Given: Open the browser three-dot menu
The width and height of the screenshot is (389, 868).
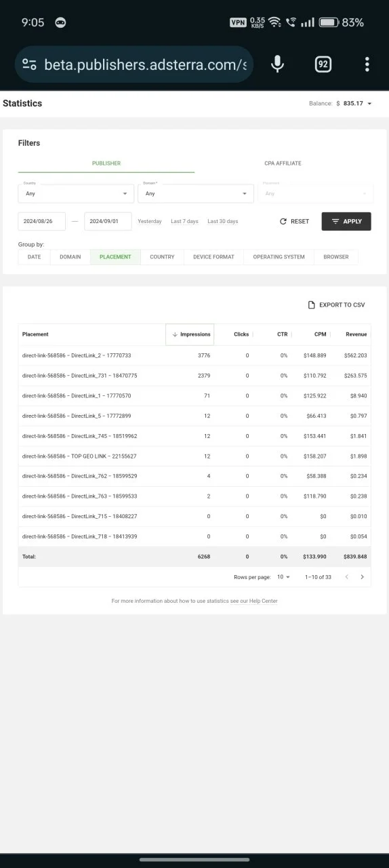Looking at the screenshot, I should tap(367, 64).
